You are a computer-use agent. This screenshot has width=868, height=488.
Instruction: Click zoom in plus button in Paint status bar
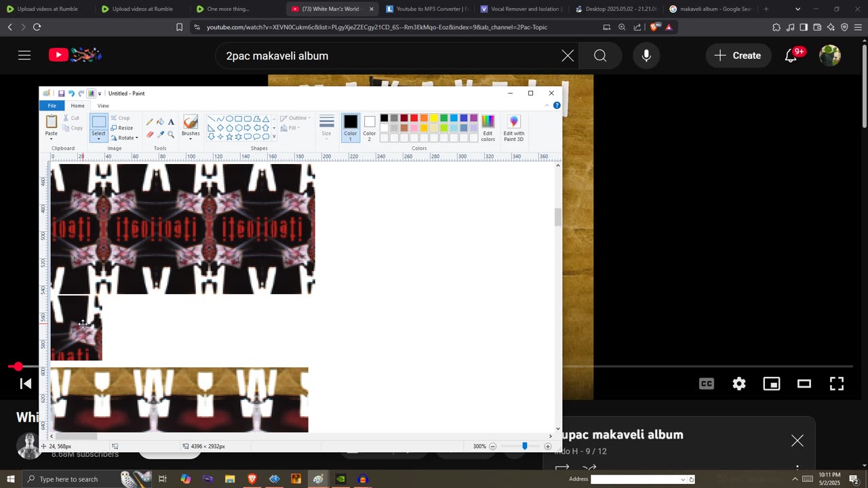pyautogui.click(x=548, y=447)
